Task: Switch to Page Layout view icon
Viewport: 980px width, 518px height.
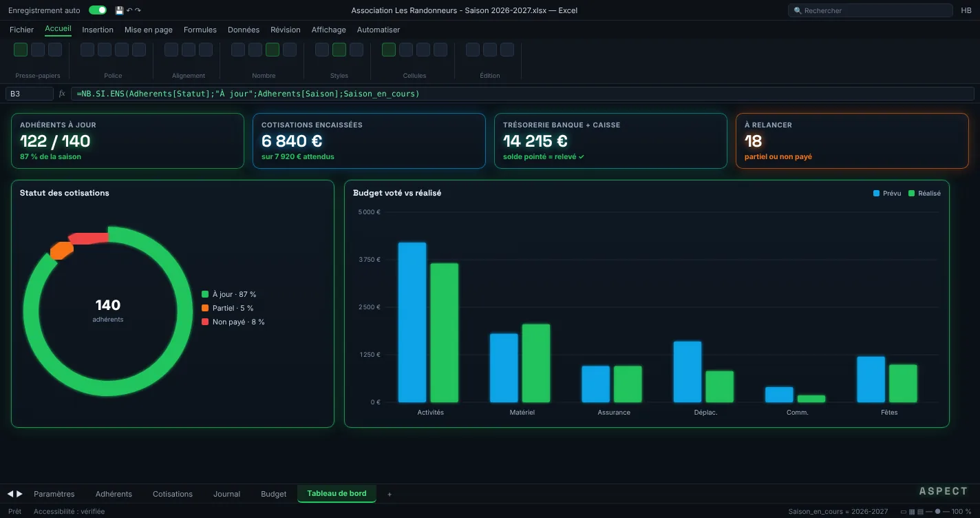Action: click(912, 512)
